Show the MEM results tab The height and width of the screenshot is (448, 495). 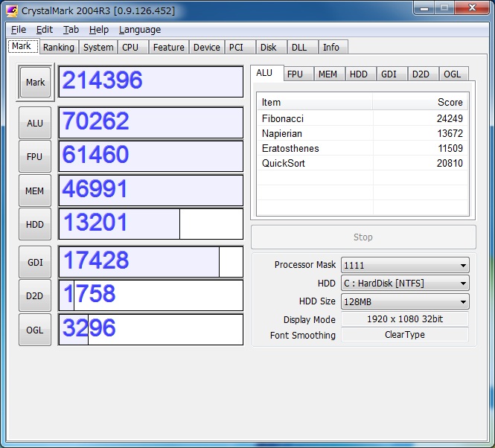328,74
